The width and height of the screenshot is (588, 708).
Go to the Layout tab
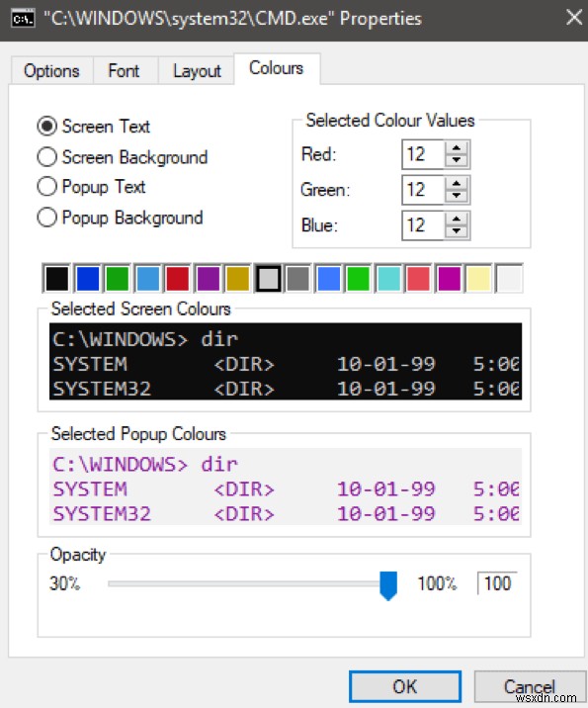(x=197, y=71)
